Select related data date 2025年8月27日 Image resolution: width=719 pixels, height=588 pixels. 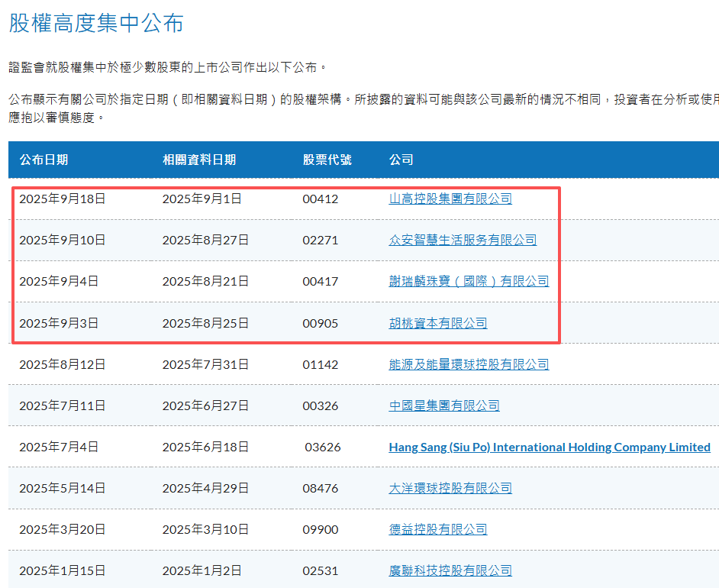205,240
